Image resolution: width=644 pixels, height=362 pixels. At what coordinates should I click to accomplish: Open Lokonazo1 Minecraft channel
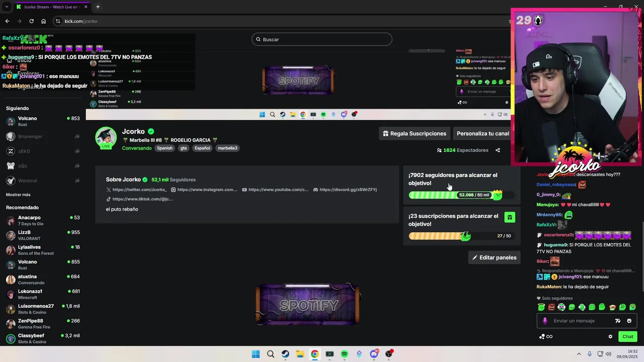[x=43, y=294]
